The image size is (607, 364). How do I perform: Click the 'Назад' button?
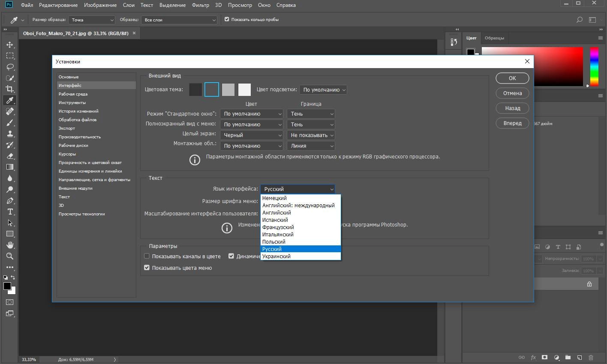pos(512,108)
